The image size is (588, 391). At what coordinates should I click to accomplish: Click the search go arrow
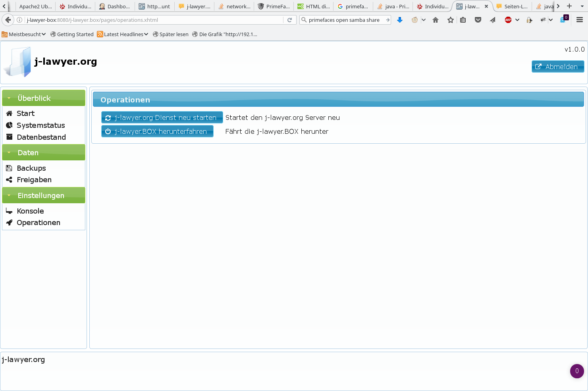tap(388, 20)
